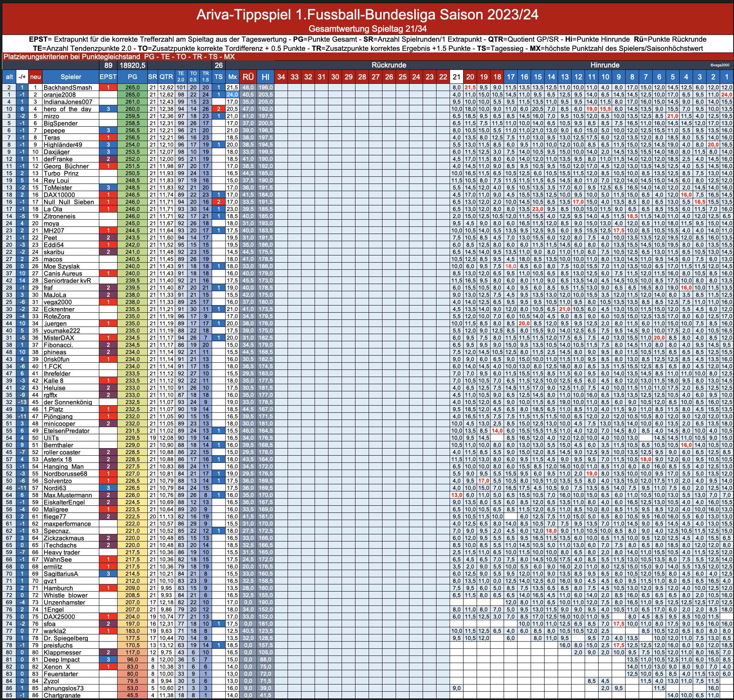Select player 'BigSpender'
This screenshot has width=734, height=700.
tap(60, 123)
